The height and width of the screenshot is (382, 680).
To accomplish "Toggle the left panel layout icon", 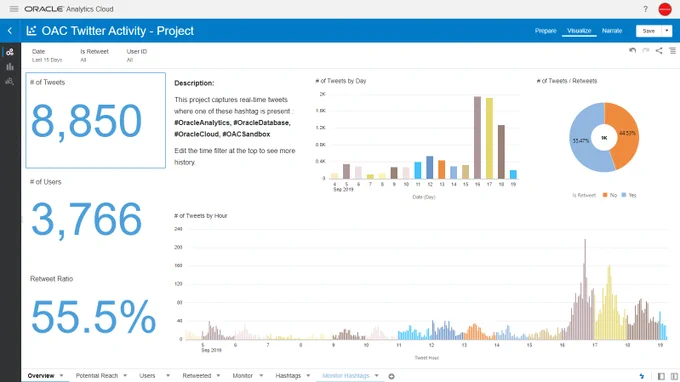I will click(x=661, y=376).
